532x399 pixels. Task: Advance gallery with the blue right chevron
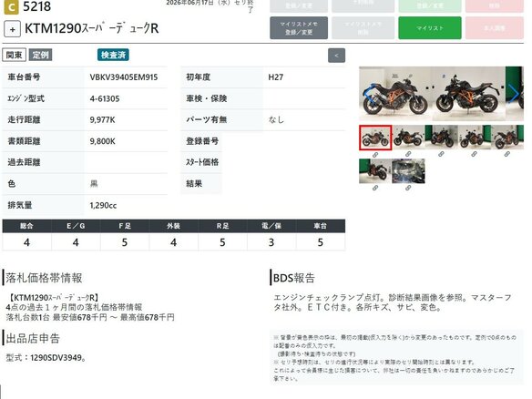point(515,94)
